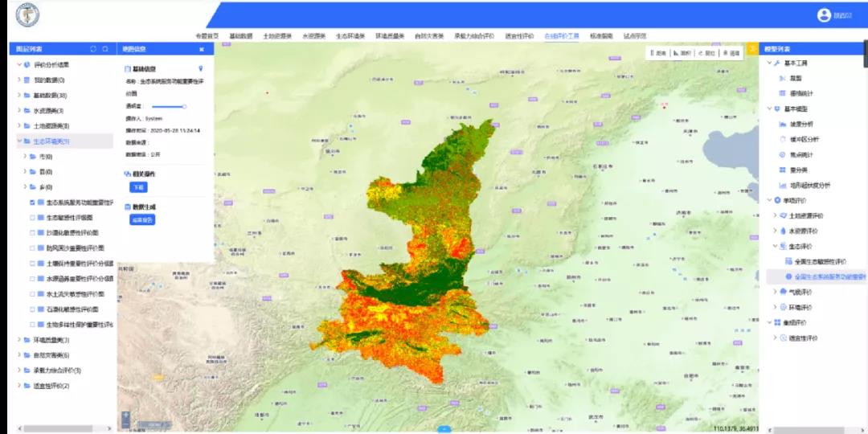Click the user avatar icon at top right

point(824,15)
